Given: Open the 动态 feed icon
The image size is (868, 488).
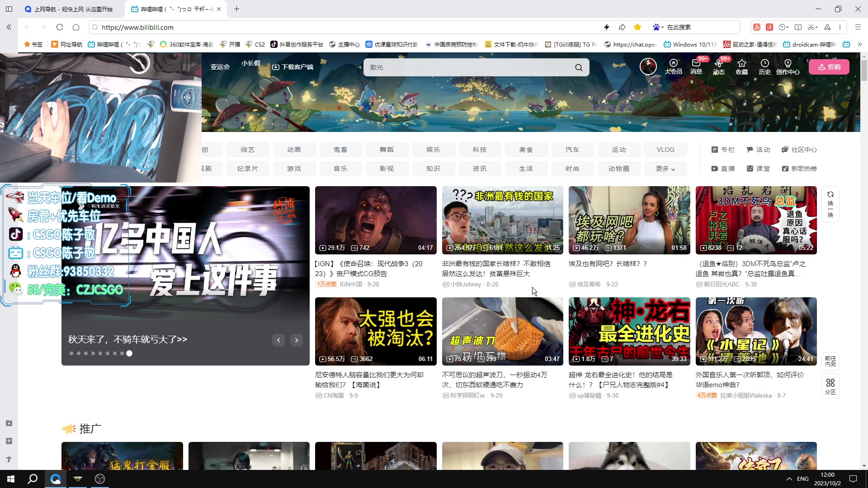Looking at the screenshot, I should [718, 64].
